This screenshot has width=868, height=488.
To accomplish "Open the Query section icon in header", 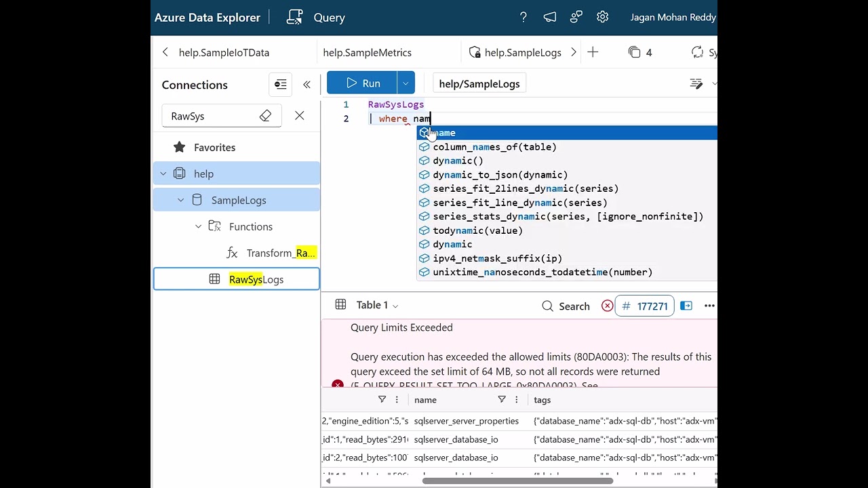I will (294, 18).
